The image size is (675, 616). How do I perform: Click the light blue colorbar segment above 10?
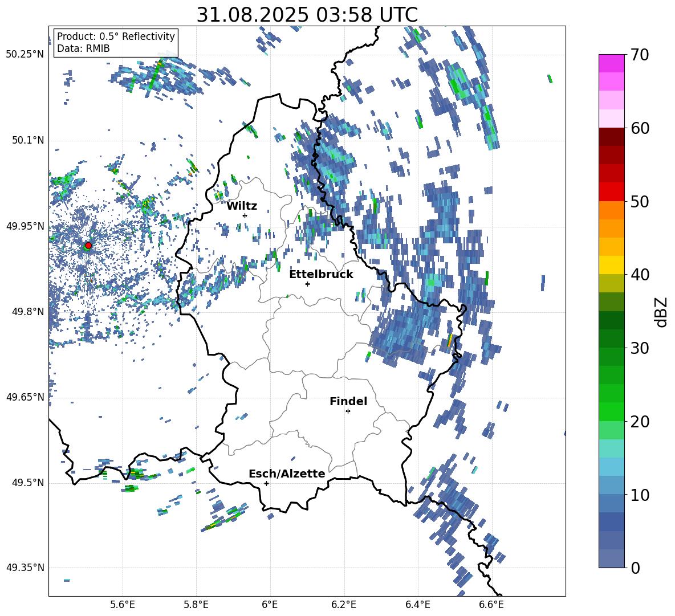[611, 467]
